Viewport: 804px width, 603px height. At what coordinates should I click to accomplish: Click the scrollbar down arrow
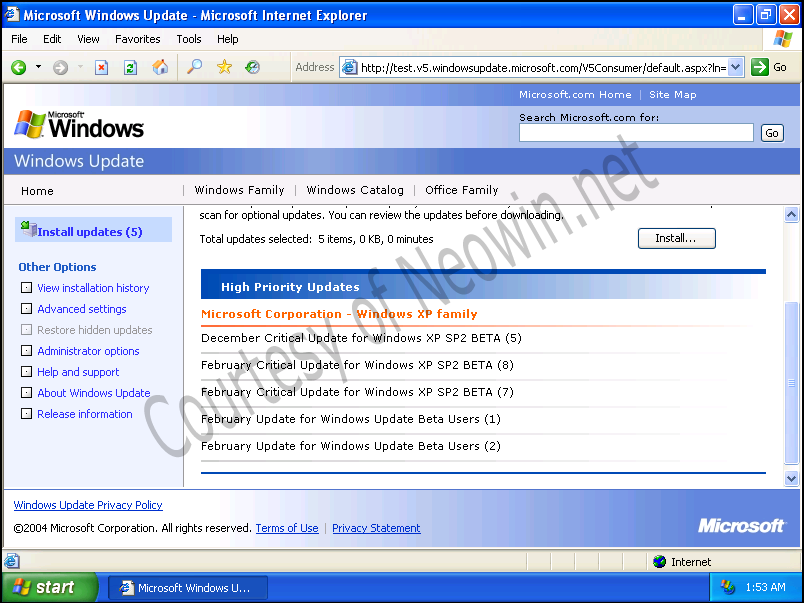791,478
